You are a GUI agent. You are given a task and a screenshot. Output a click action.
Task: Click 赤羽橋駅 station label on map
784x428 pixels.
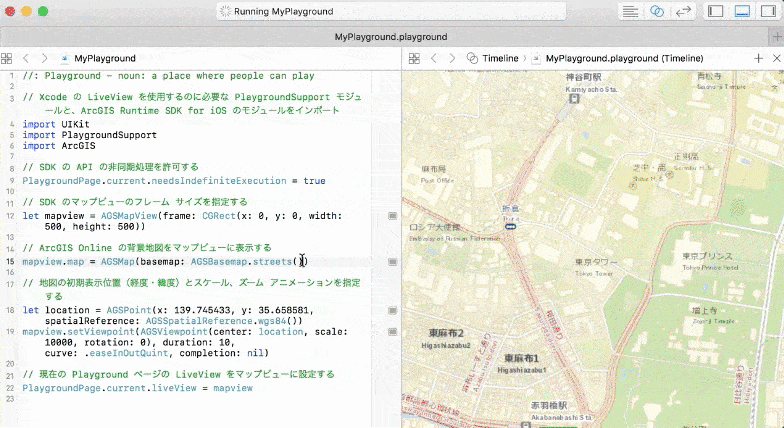tap(549, 406)
